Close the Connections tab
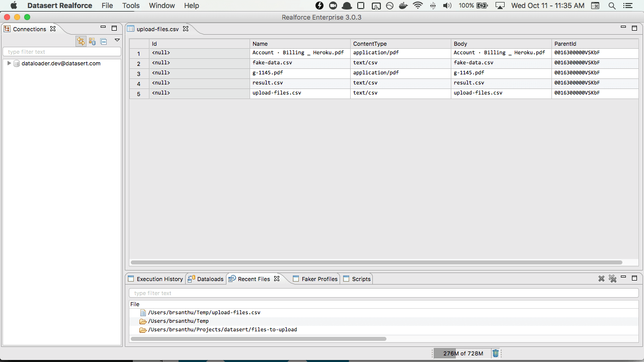The width and height of the screenshot is (644, 362). click(x=53, y=29)
